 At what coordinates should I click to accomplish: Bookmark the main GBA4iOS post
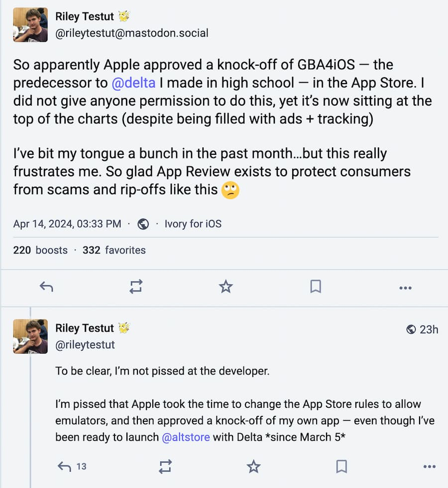pos(316,286)
